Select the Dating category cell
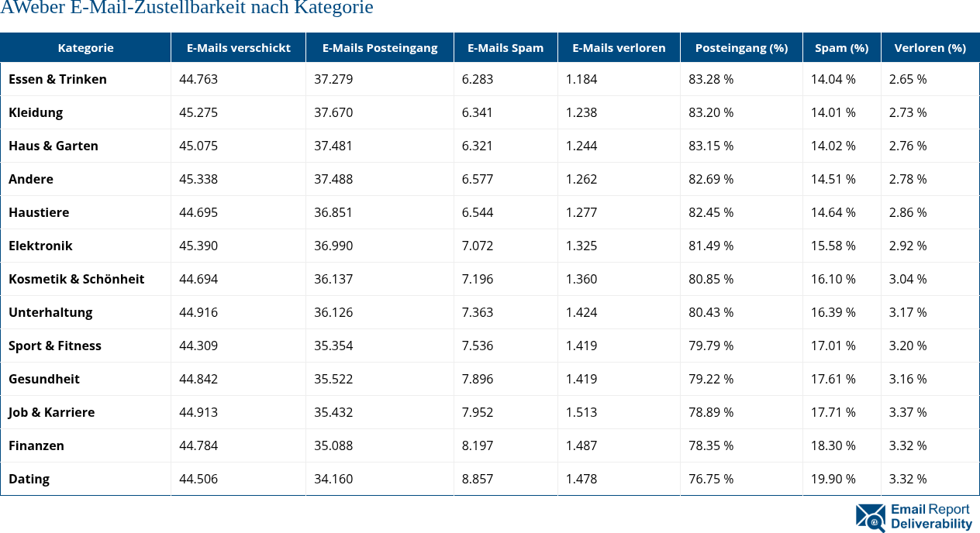This screenshot has height=533, width=980. pos(29,479)
